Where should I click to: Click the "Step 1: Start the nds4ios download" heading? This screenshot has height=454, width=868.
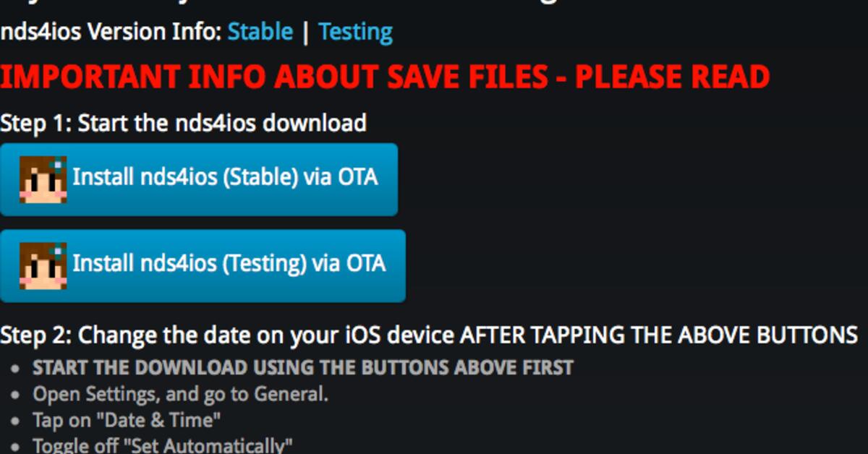click(x=183, y=123)
